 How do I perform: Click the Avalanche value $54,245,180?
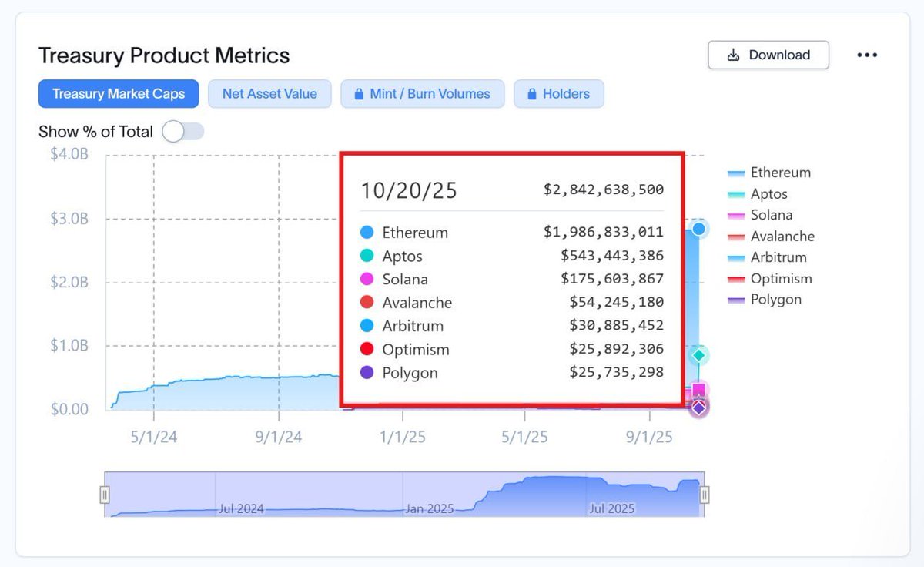click(x=616, y=303)
